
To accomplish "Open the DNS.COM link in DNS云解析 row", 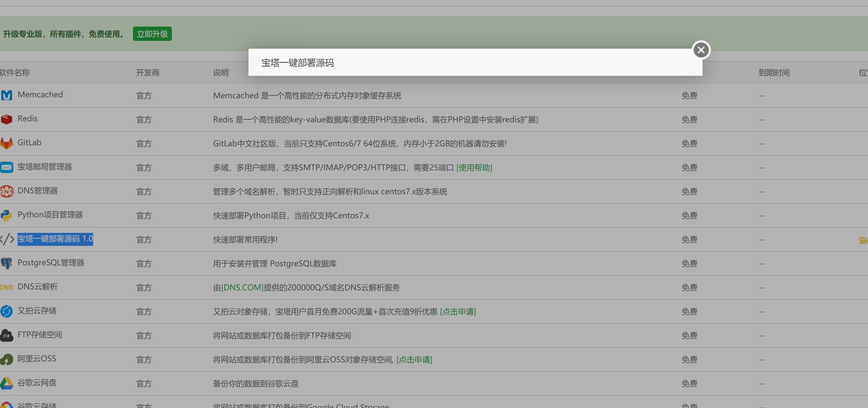I will point(242,287).
